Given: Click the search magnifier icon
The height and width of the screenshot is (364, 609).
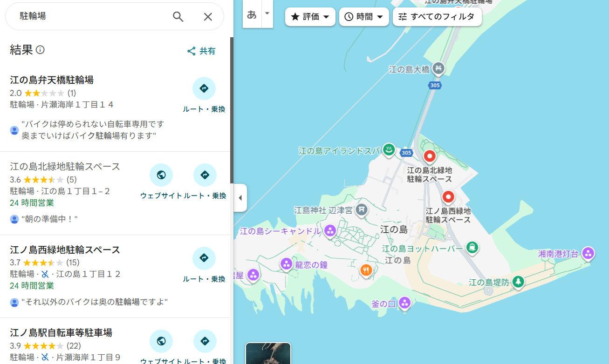Looking at the screenshot, I should 178,17.
